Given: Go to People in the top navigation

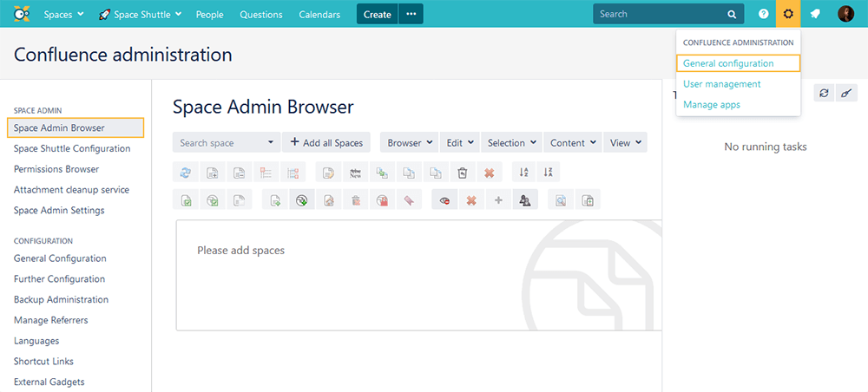Looking at the screenshot, I should (x=209, y=15).
